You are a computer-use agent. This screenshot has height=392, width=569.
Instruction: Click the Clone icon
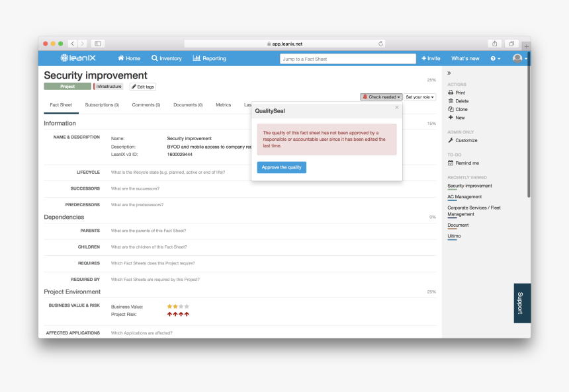pos(451,109)
